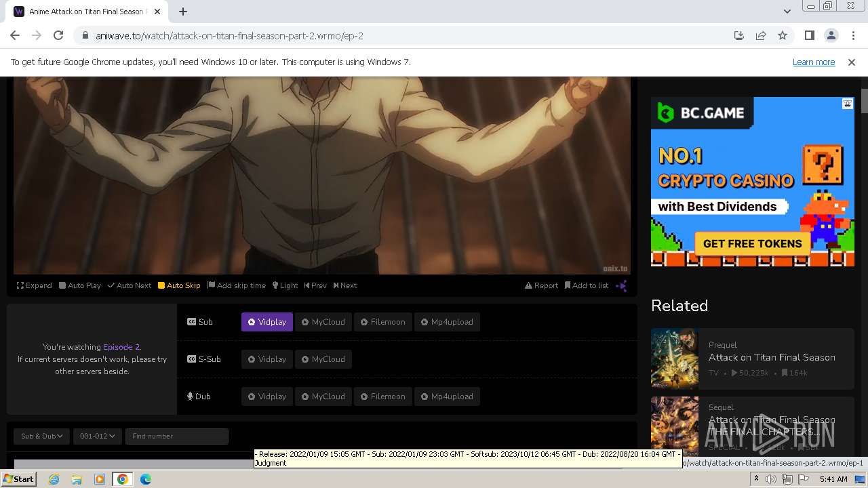The height and width of the screenshot is (488, 868).
Task: Focus the Find number input field
Action: pyautogui.click(x=177, y=436)
